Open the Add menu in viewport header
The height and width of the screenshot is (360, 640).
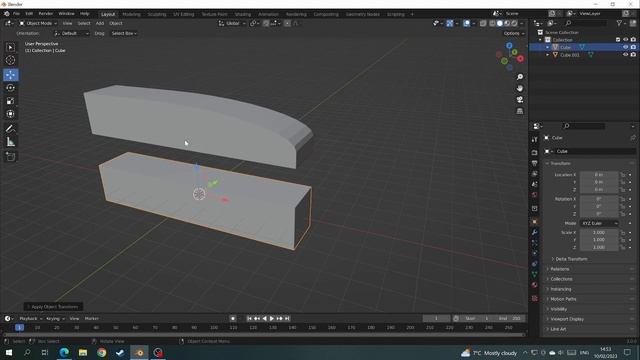tap(100, 24)
